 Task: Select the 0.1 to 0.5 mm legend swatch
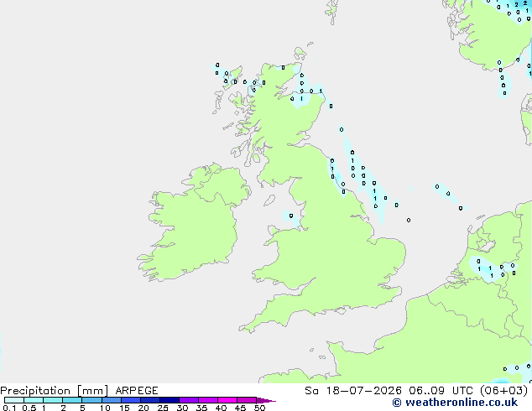tap(14, 400)
